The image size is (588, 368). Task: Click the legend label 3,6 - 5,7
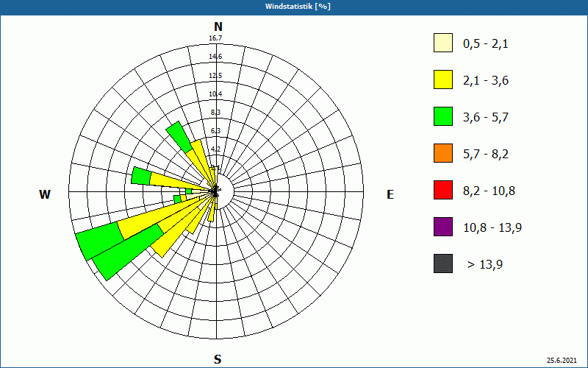tap(486, 118)
